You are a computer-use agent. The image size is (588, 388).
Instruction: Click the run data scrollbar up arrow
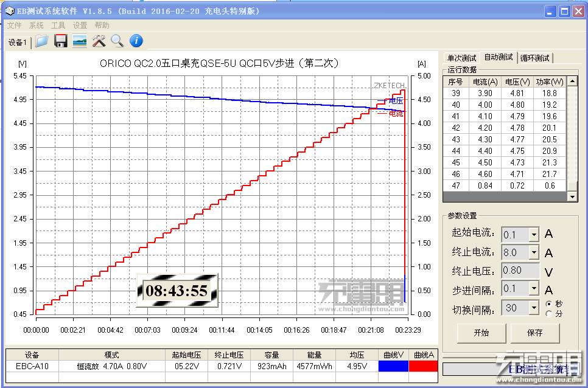click(572, 81)
